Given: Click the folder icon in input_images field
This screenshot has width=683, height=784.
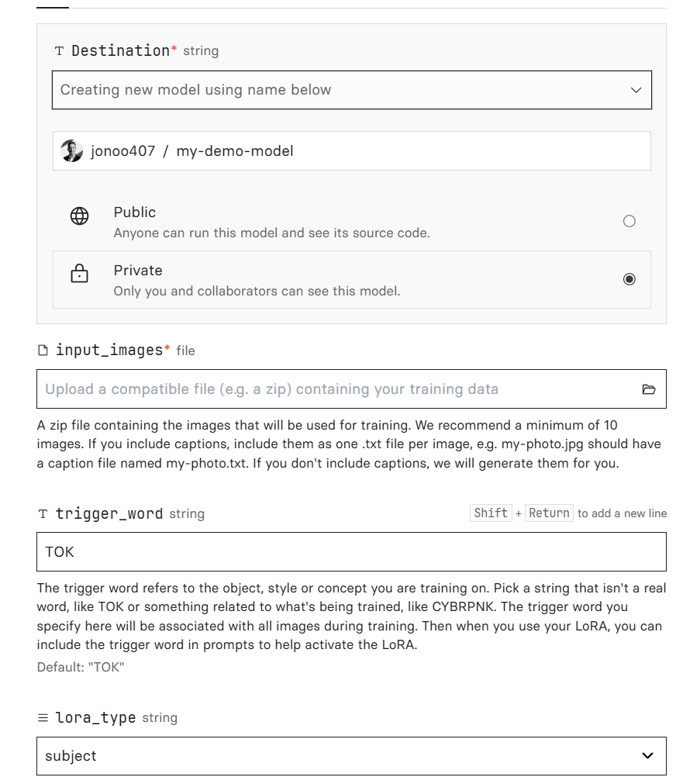Looking at the screenshot, I should point(649,389).
